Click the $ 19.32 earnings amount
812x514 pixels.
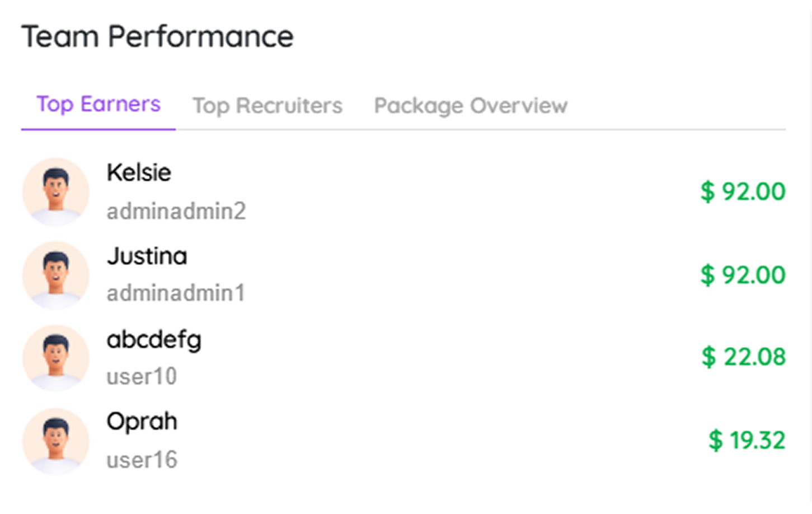pyautogui.click(x=747, y=440)
